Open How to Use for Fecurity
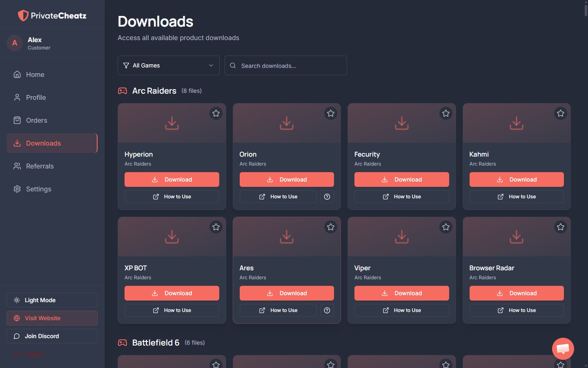Screen dimensions: 588x368 (402, 197)
